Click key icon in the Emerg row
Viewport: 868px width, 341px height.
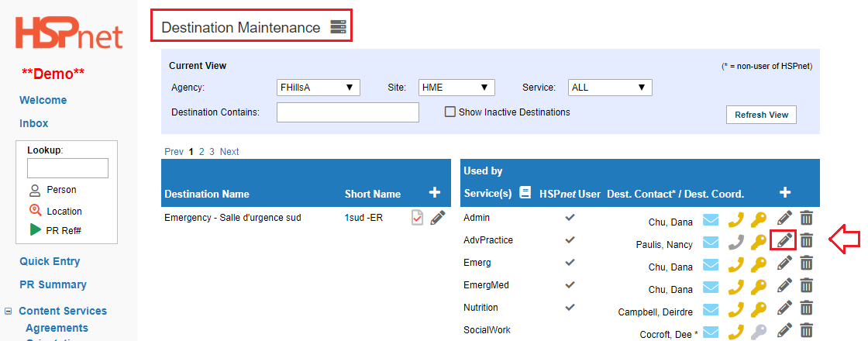(x=759, y=265)
